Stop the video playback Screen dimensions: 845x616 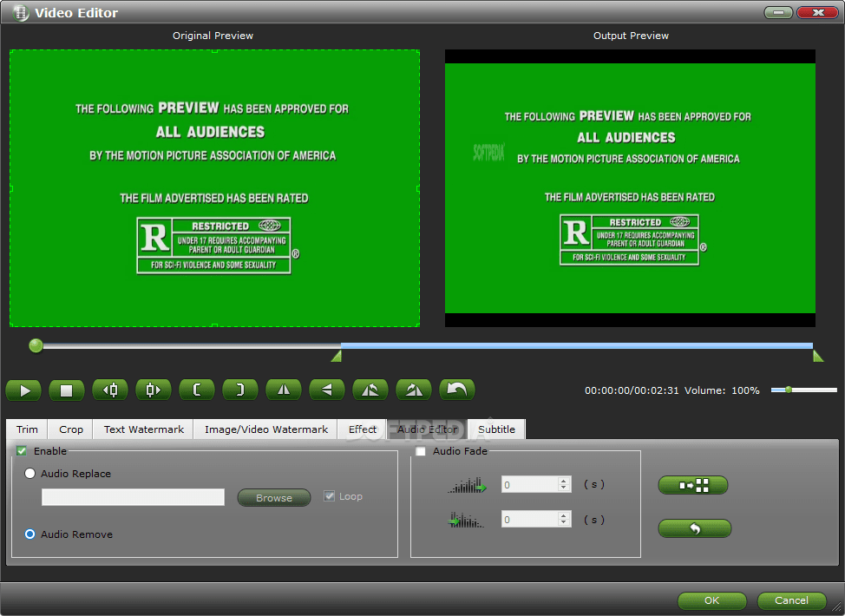click(66, 390)
